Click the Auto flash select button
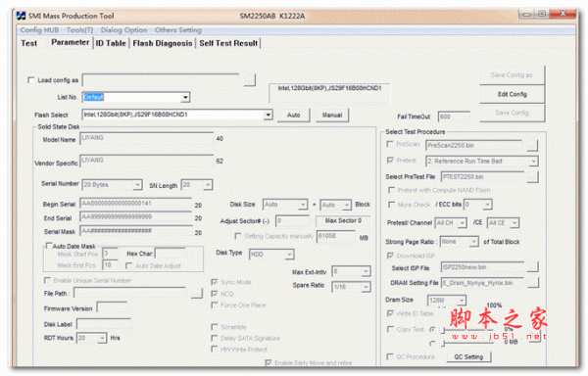 click(x=294, y=115)
